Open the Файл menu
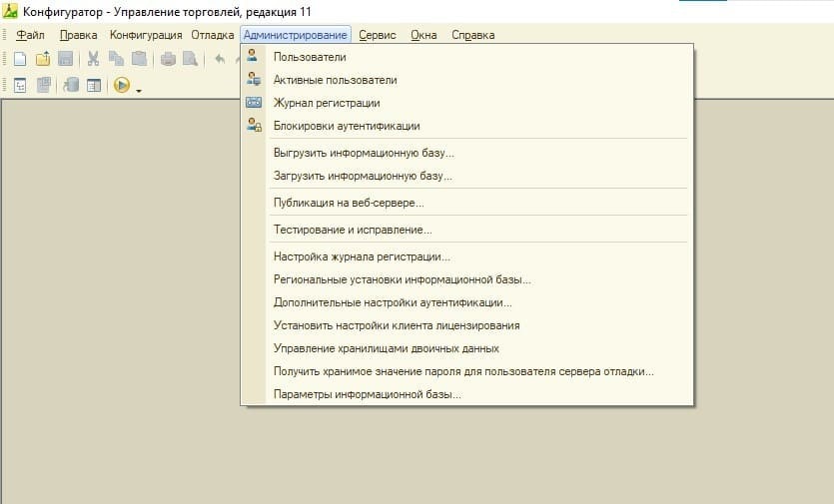The height and width of the screenshot is (504, 834). [30, 35]
